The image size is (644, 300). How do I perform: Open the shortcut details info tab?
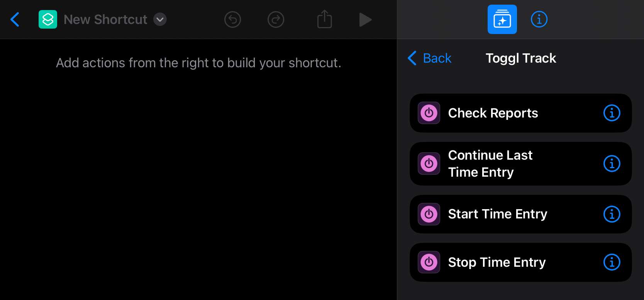(539, 19)
